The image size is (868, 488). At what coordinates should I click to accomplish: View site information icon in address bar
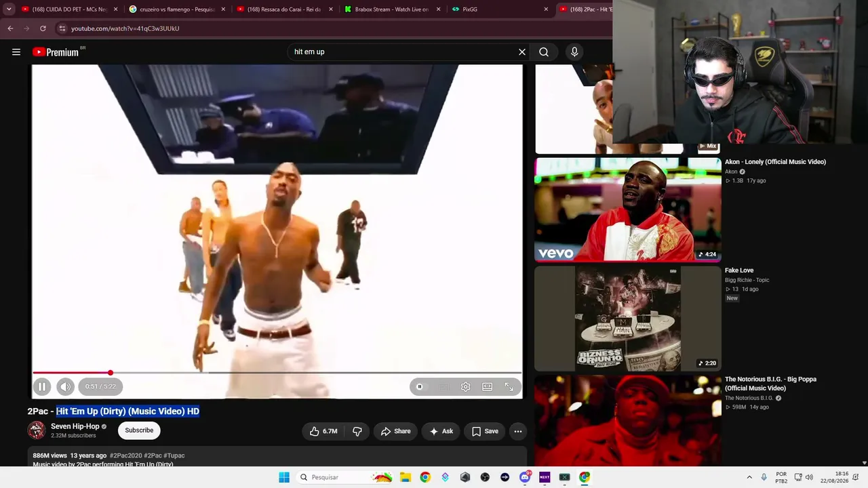click(62, 28)
